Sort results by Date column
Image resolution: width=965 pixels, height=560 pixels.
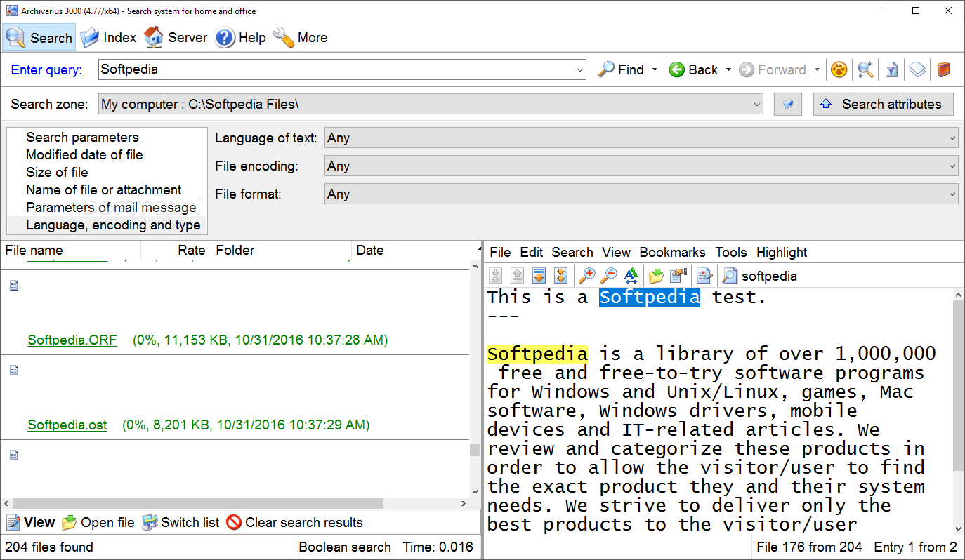(x=414, y=251)
